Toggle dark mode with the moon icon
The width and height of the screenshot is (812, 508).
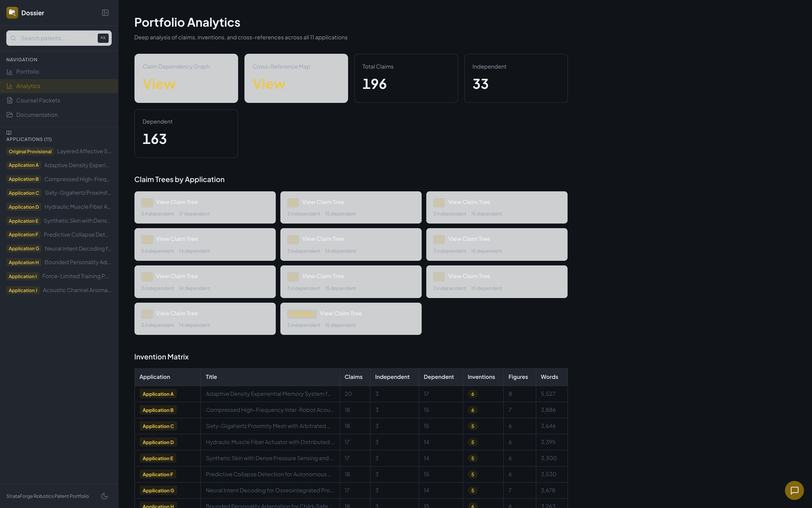point(105,496)
